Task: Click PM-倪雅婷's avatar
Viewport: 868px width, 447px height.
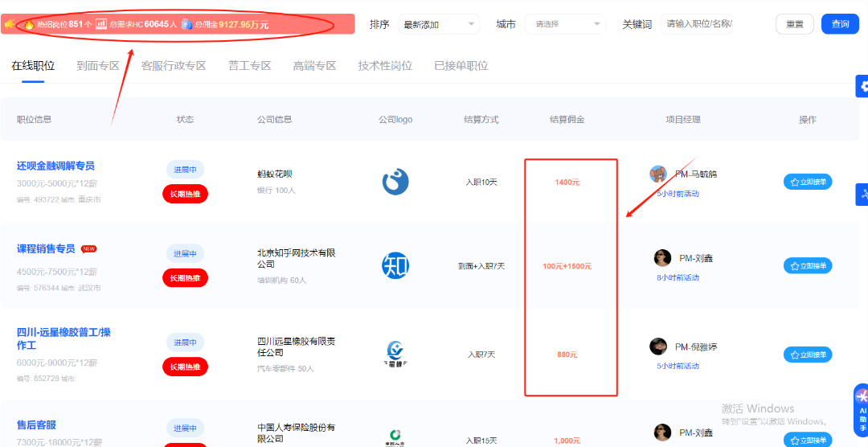Action: tap(658, 347)
